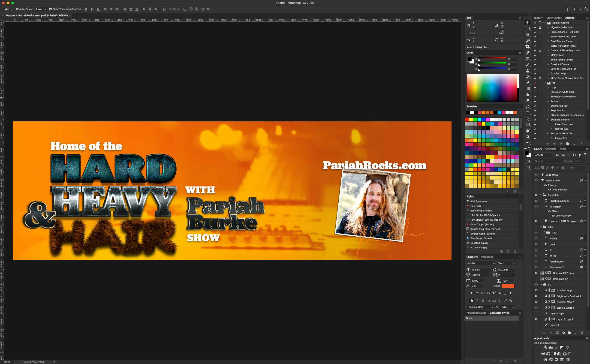Select the 86 nagios screenshots action

[563, 96]
